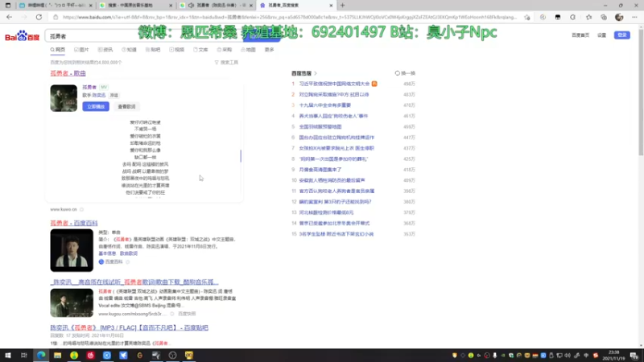Screen dimensions: 644x362
Task: Click the singer name link 陈奕迅
Action: 99,95
